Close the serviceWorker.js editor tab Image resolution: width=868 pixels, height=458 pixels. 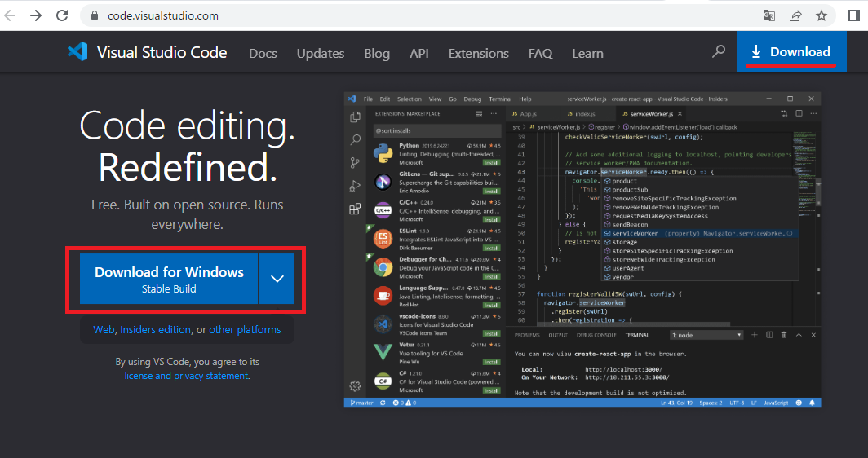[x=680, y=114]
